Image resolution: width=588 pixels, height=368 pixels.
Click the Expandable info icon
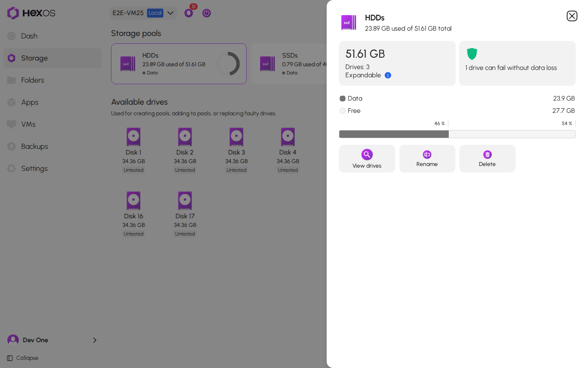tap(388, 75)
